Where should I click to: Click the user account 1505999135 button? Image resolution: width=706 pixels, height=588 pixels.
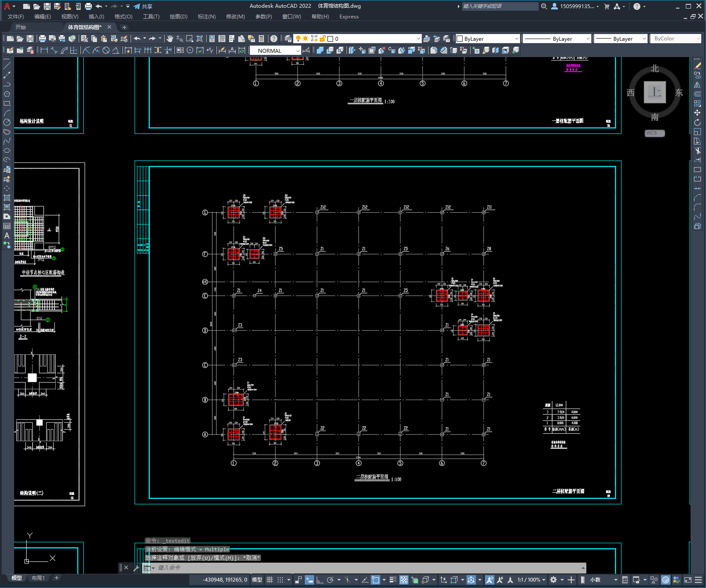(575, 6)
